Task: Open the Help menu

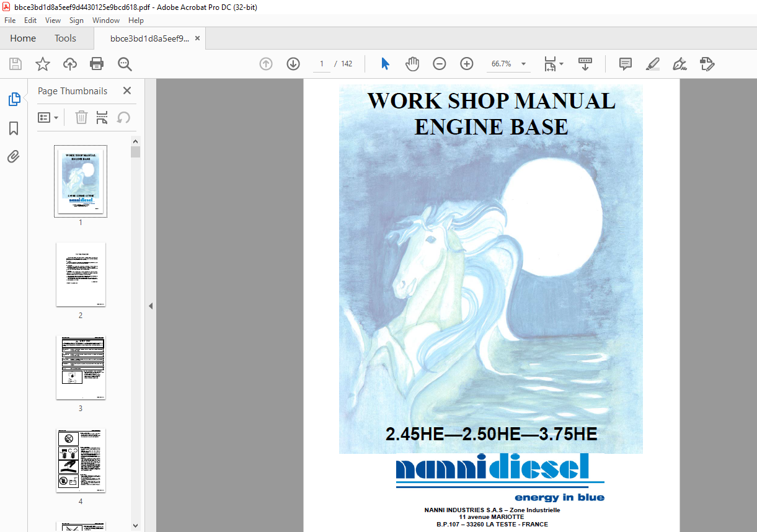Action: coord(136,20)
